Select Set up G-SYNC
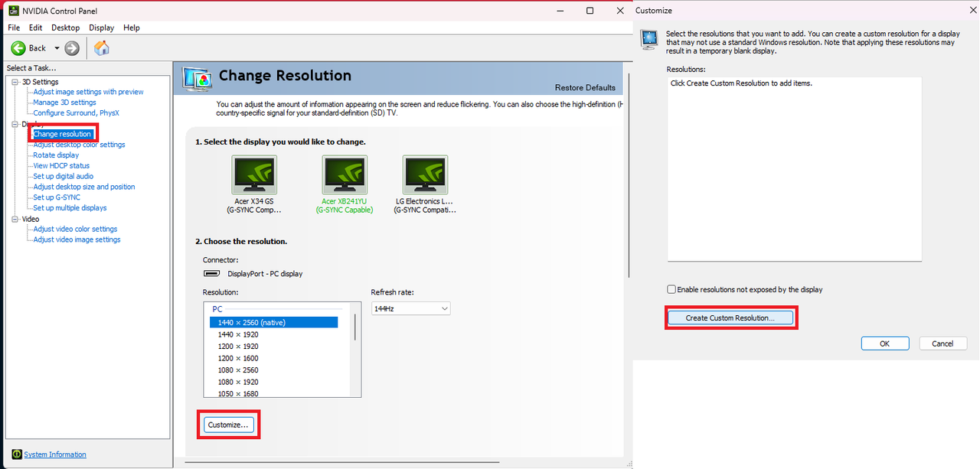980x469 pixels. point(57,197)
